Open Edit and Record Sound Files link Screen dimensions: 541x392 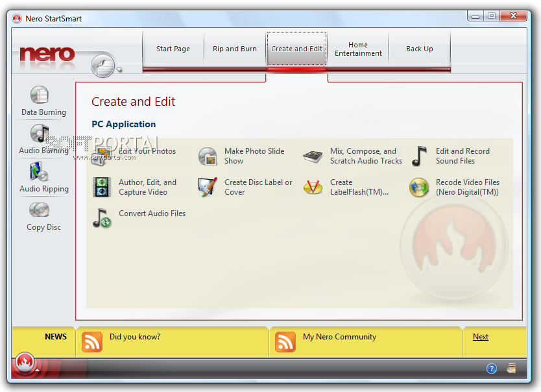point(463,156)
